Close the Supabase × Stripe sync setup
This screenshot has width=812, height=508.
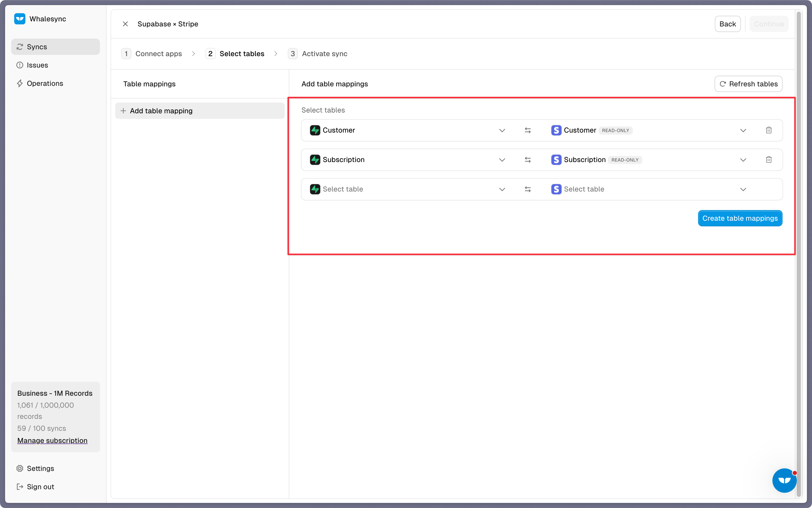click(125, 24)
